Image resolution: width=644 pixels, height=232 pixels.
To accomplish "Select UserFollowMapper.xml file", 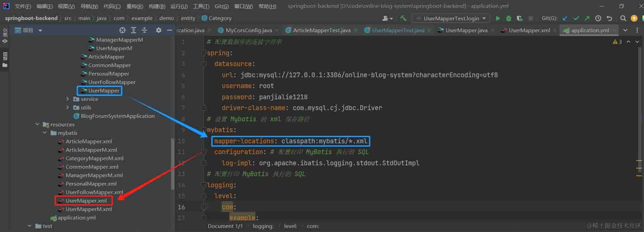I will (x=94, y=192).
